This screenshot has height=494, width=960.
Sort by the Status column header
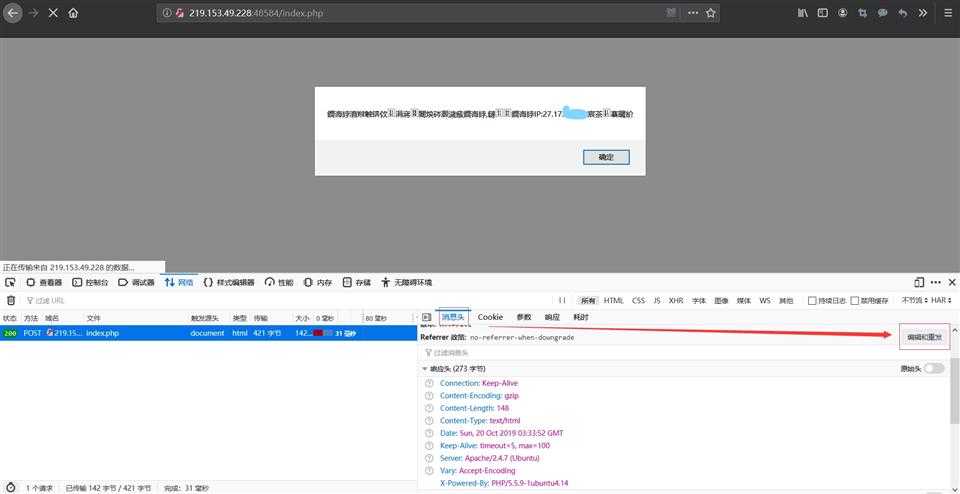coord(10,318)
